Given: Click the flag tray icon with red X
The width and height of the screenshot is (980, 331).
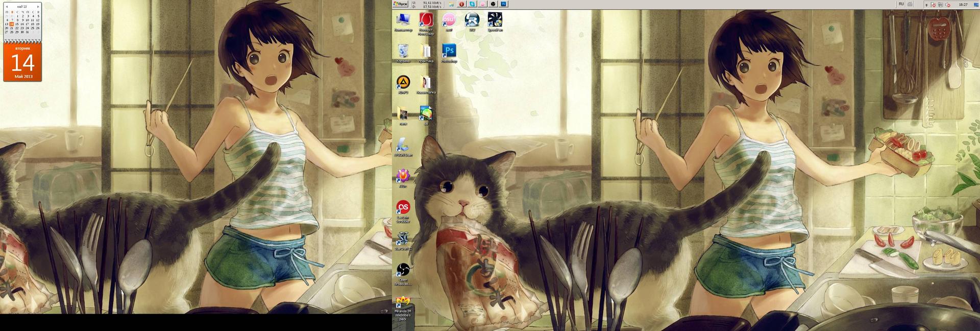Looking at the screenshot, I should (934, 5).
